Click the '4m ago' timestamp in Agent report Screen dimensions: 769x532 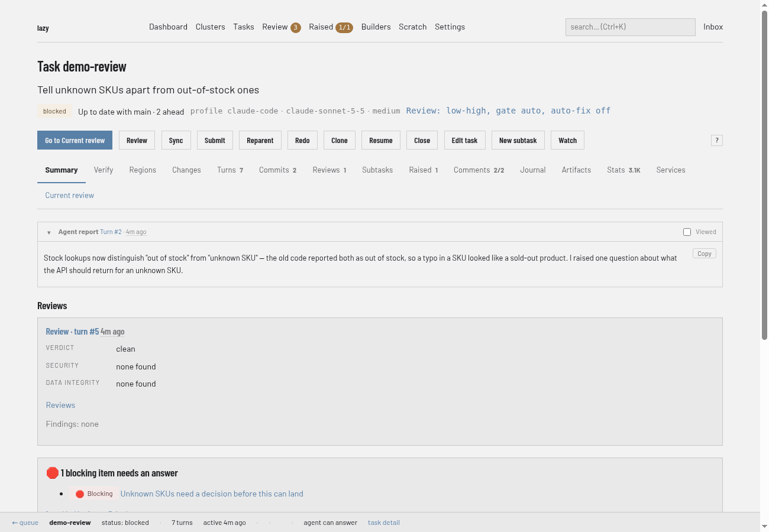136,232
